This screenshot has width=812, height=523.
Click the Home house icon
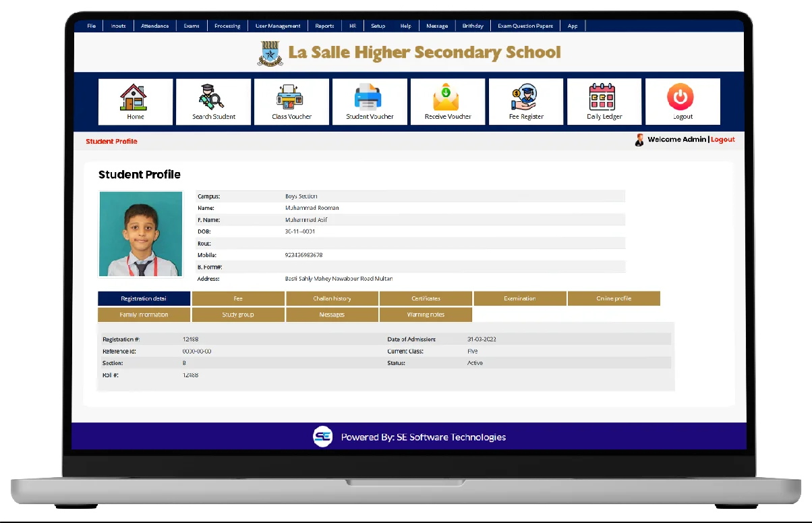135,98
